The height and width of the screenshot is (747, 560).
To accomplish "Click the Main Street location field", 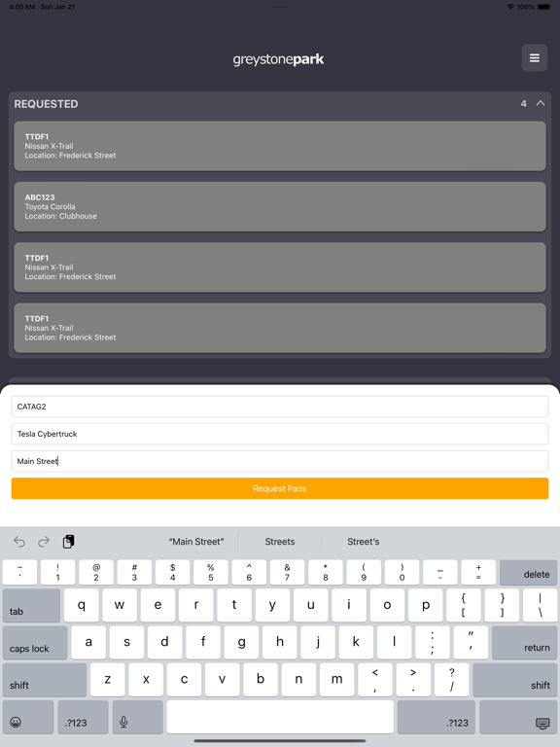I will tap(280, 461).
